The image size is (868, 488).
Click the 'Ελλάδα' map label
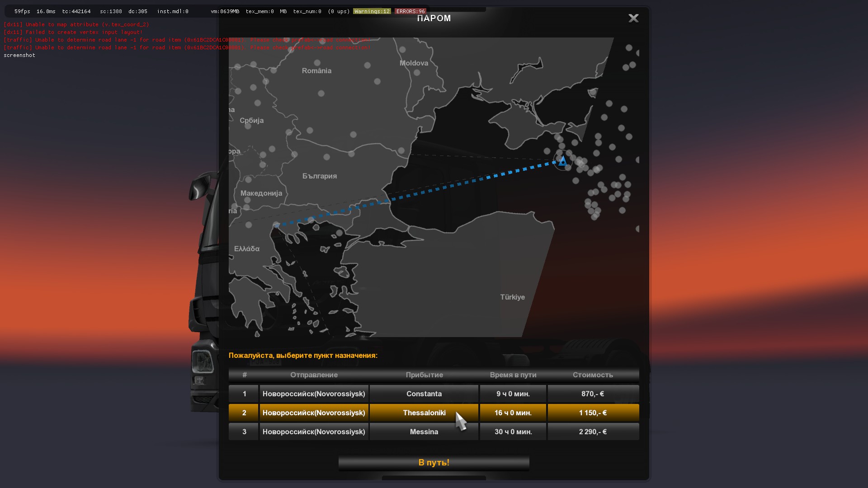[x=247, y=249]
